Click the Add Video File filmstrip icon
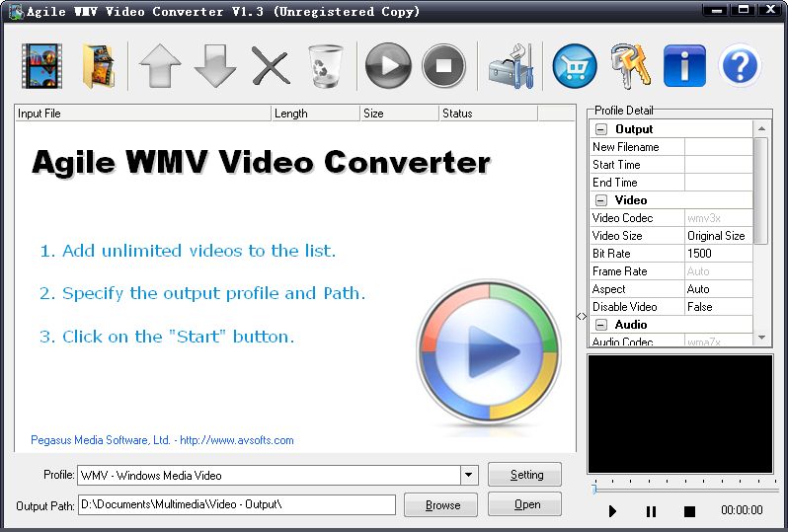The image size is (788, 532). [41, 66]
